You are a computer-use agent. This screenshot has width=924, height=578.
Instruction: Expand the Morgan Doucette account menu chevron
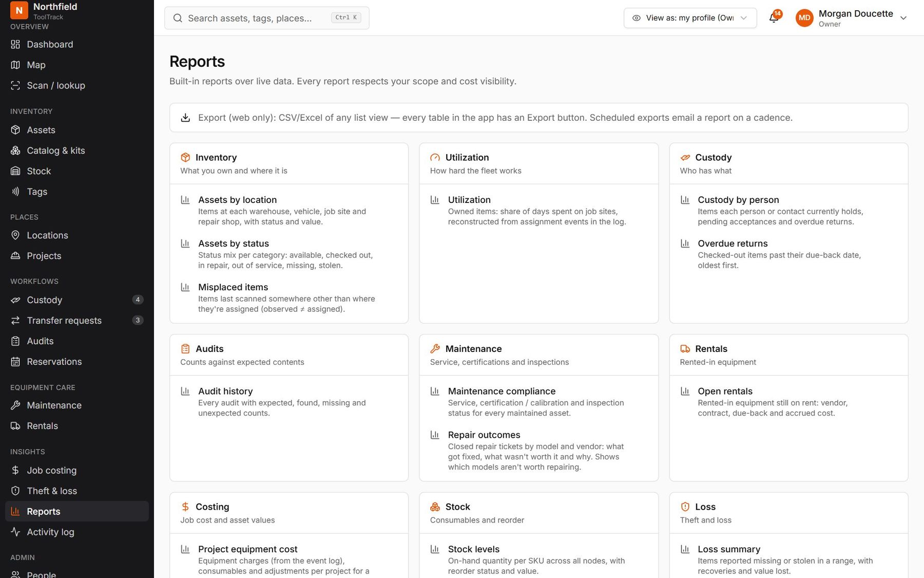(903, 18)
